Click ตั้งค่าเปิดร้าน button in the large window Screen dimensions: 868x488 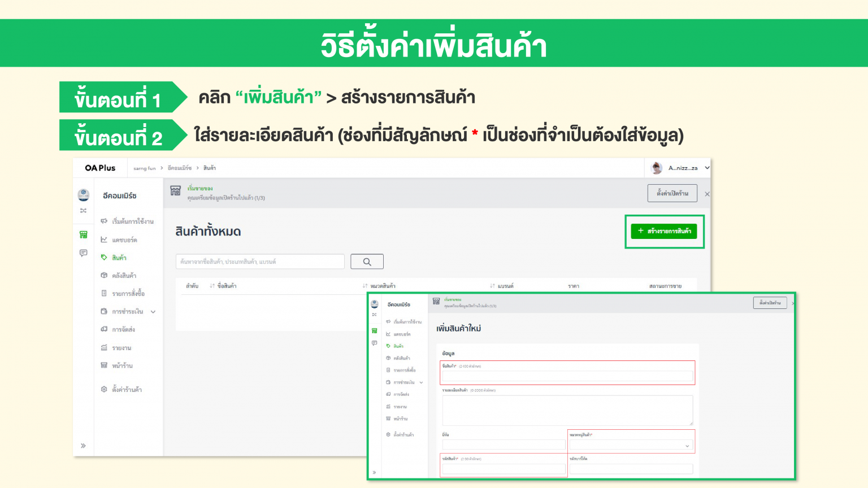click(x=672, y=193)
